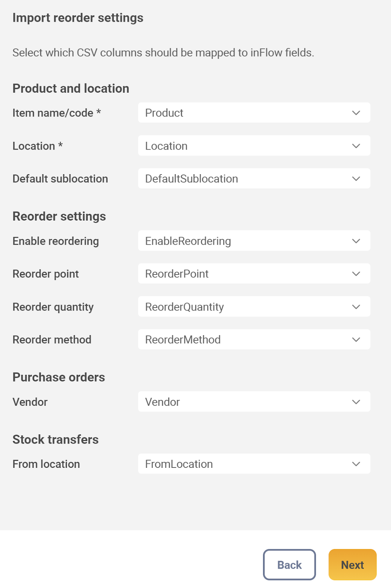Click chevron arrow in Enable reordering row
Screen dimensions: 391x588
356,241
